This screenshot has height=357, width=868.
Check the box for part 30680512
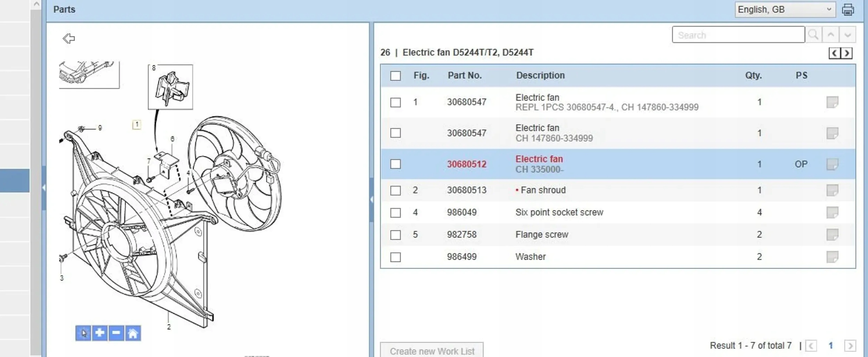[x=395, y=164]
